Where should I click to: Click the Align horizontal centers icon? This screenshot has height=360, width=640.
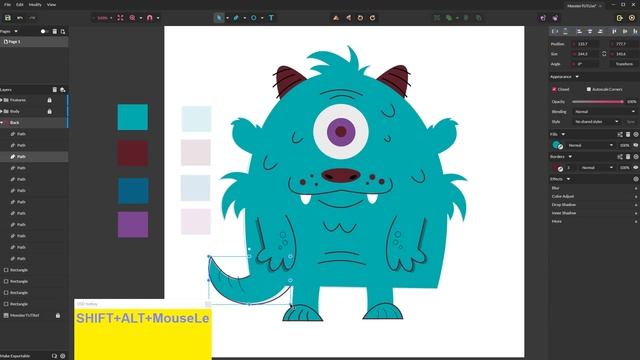(x=590, y=31)
